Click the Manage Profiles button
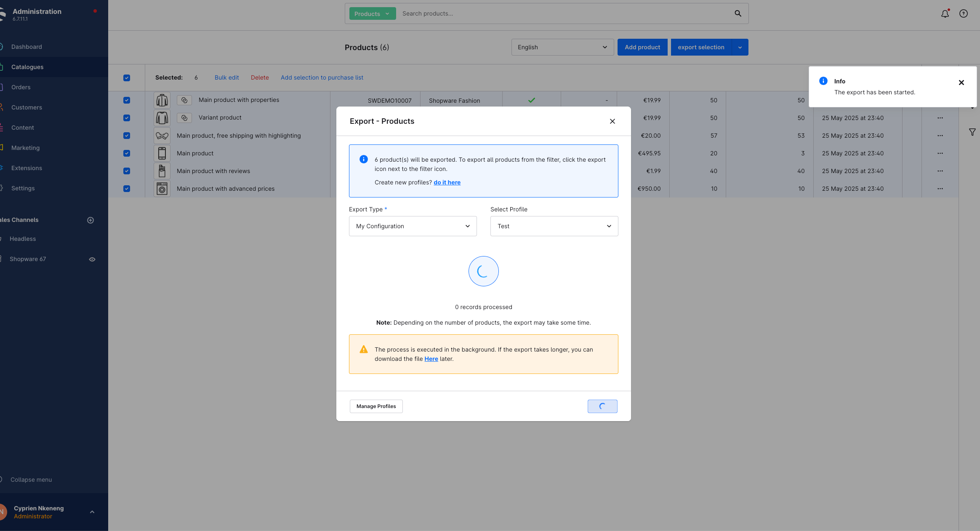The height and width of the screenshot is (531, 980). click(376, 406)
